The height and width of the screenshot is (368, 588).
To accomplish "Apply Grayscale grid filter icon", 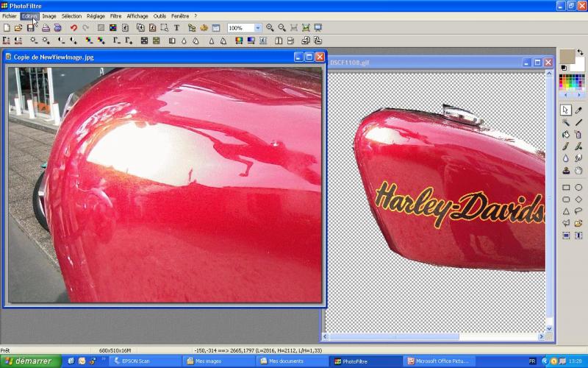I will click(144, 40).
